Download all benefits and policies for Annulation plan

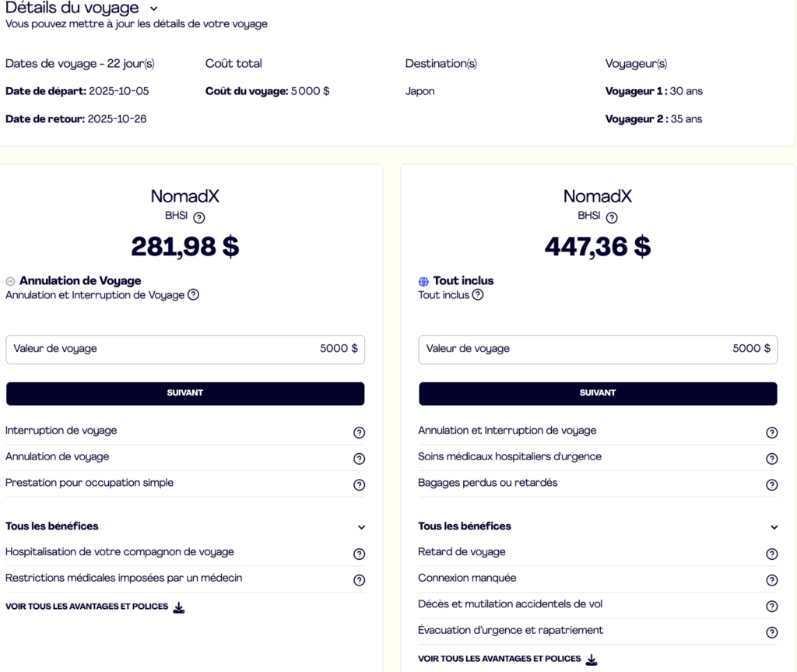[x=178, y=607]
